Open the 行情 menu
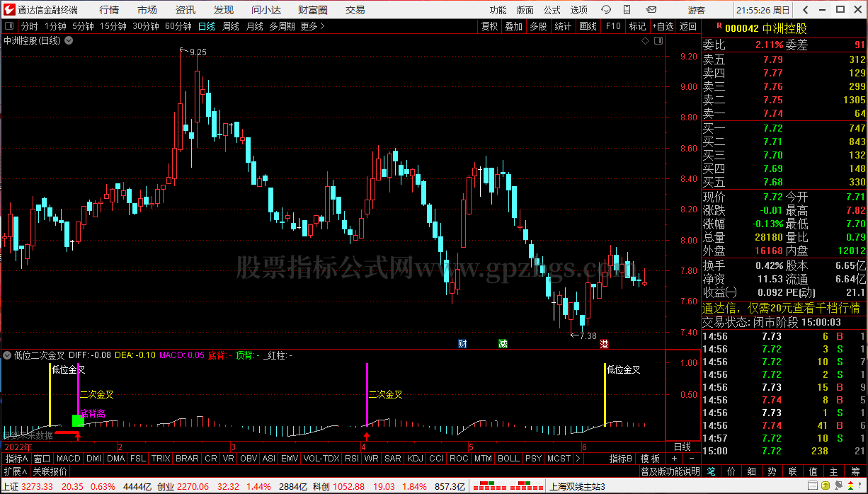The width and height of the screenshot is (868, 494). [x=109, y=10]
